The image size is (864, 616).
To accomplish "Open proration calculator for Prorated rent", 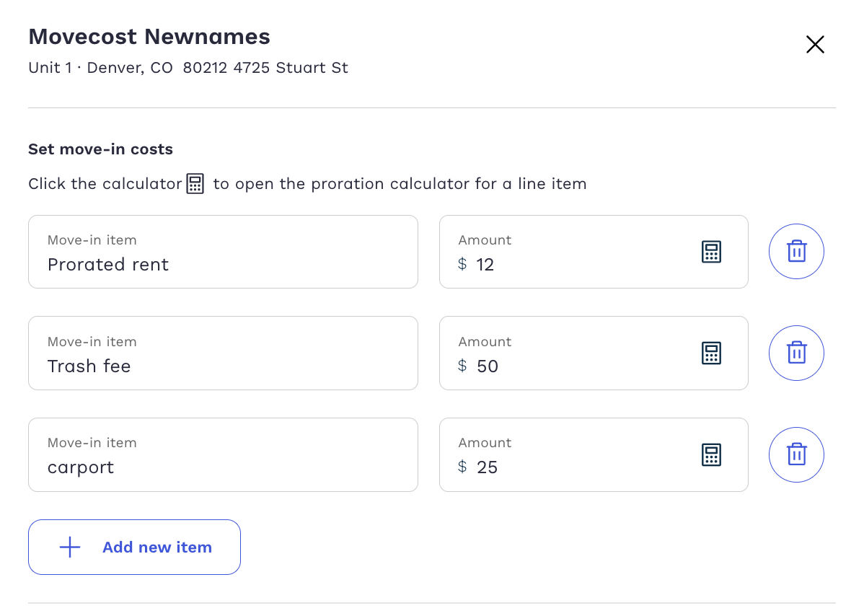I will [711, 252].
